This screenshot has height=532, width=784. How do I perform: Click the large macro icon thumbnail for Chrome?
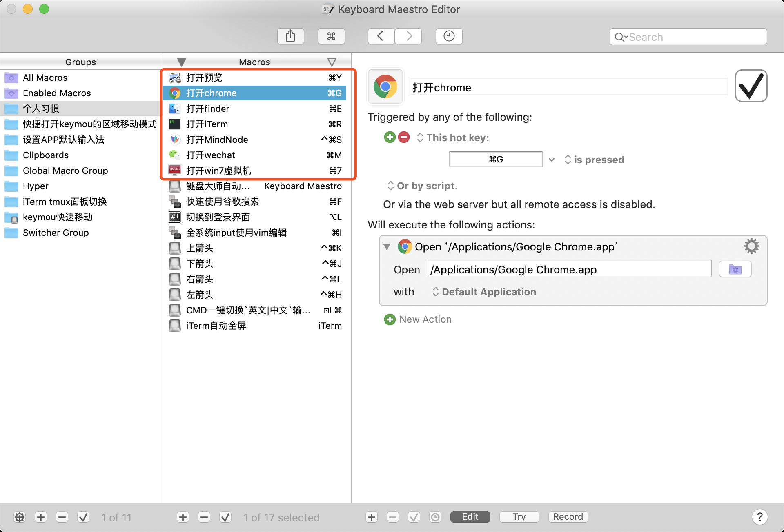point(385,86)
